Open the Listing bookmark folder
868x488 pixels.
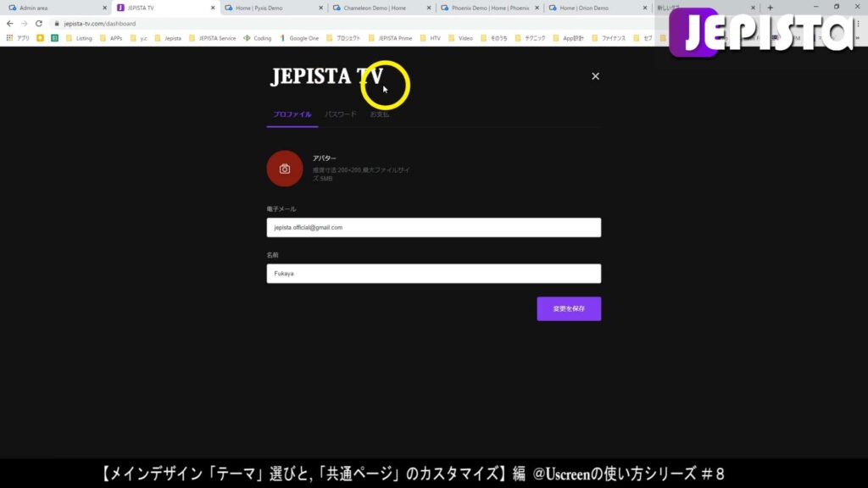pos(79,38)
